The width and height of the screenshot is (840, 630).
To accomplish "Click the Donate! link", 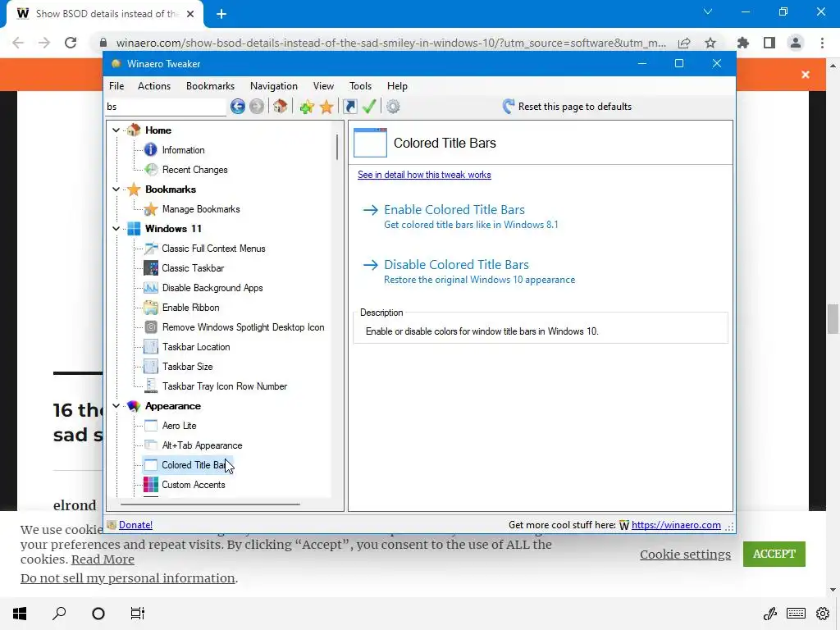I will point(135,525).
